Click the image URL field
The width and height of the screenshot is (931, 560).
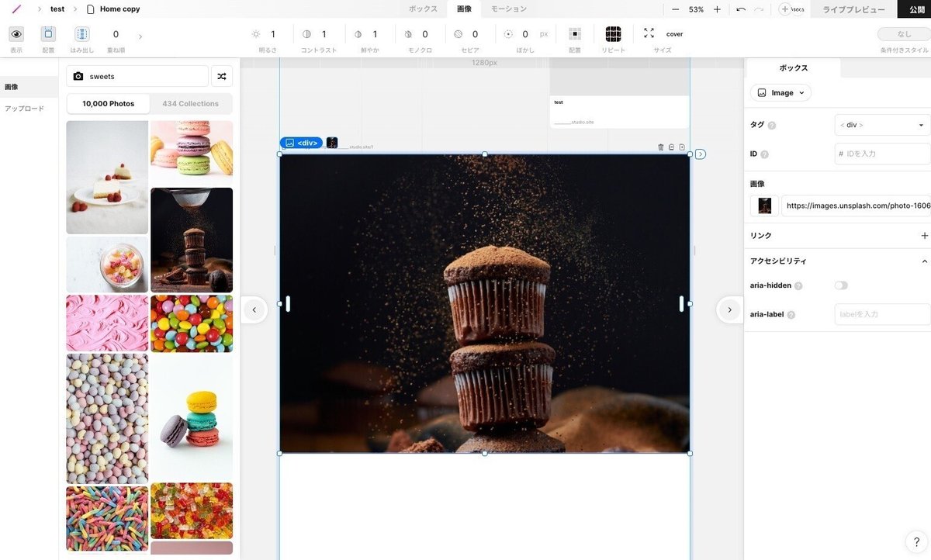[x=857, y=206]
